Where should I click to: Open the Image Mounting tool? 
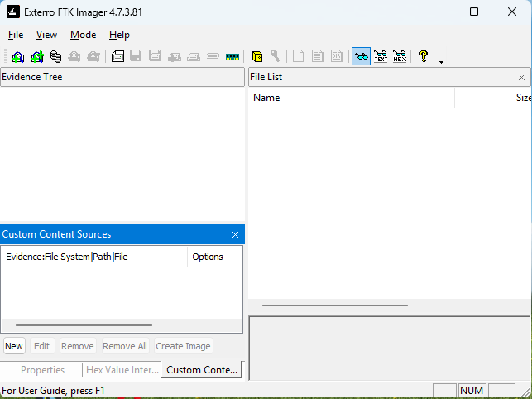click(55, 56)
